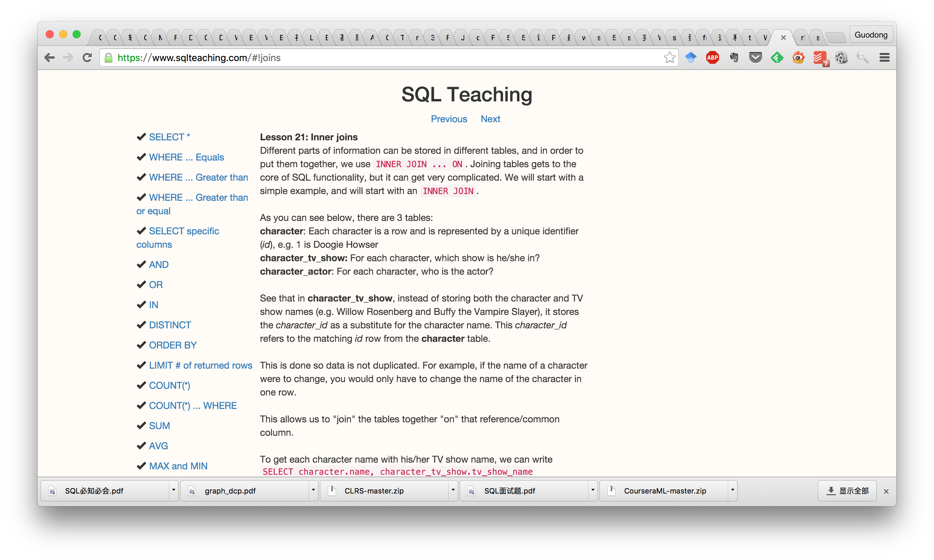Open Chrome hamburger menu

click(x=884, y=58)
